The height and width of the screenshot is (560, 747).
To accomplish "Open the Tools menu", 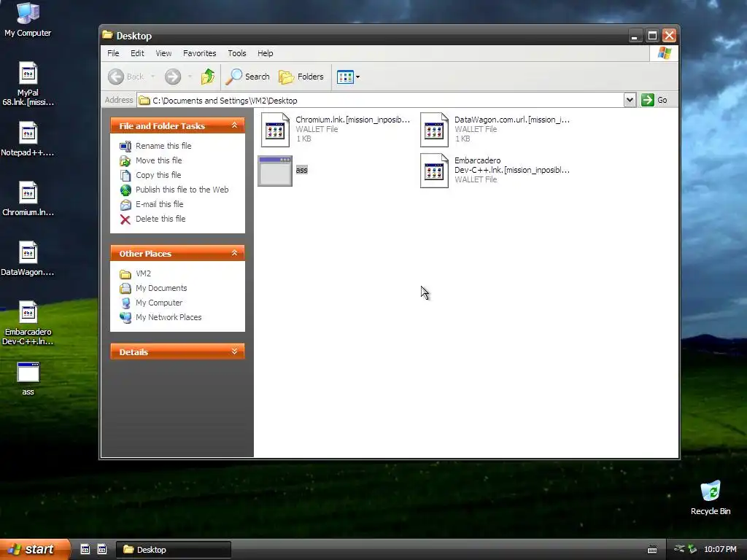I will [x=237, y=53].
